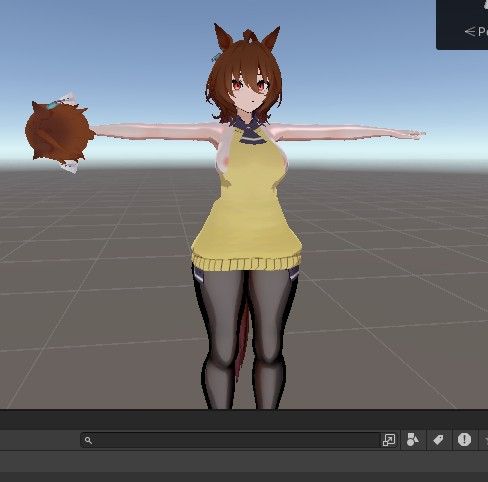Viewport: 488px width, 482px height.
Task: Click the magnifier icon in search bar
Action: 88,440
